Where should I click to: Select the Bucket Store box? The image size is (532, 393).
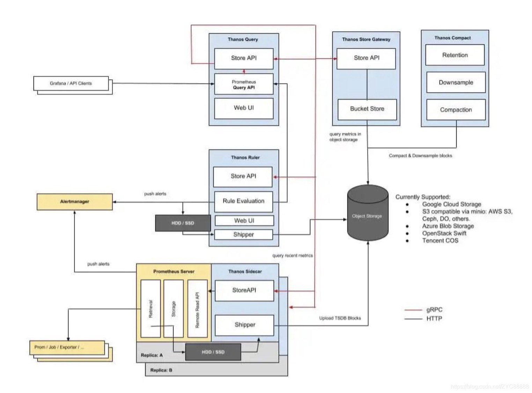pyautogui.click(x=367, y=109)
